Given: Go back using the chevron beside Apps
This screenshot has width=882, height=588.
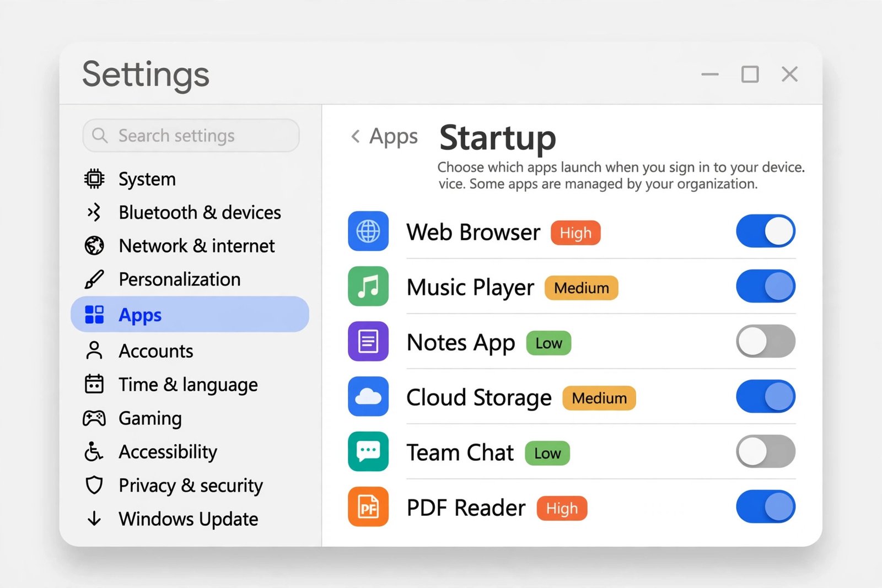Looking at the screenshot, I should pyautogui.click(x=356, y=136).
